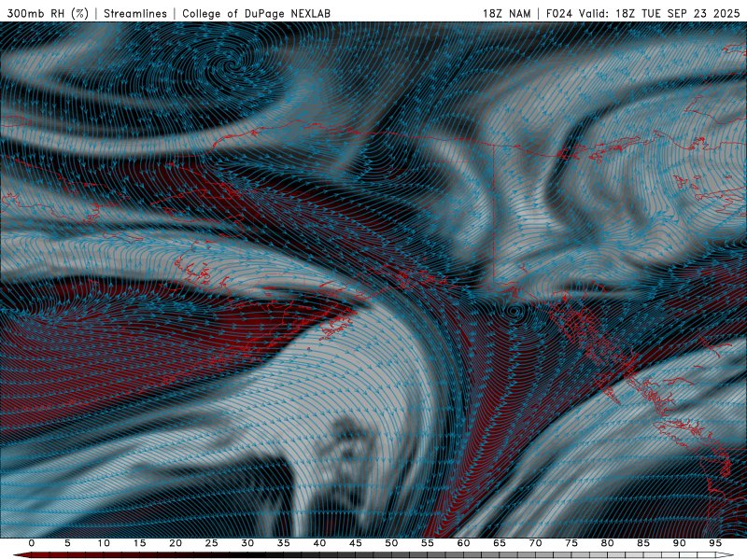This screenshot has height=560, width=747.
Task: Click the '300mb RH (%)' title text
Action: pyautogui.click(x=49, y=13)
